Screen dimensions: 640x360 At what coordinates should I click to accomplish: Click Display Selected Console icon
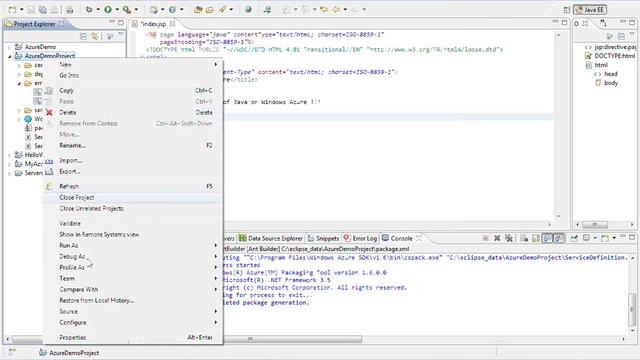[x=586, y=238]
